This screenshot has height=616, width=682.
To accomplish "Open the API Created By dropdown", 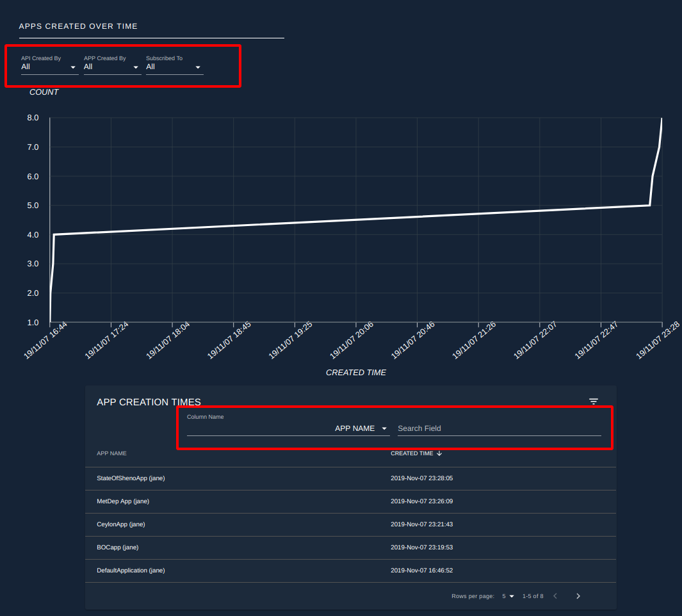I will click(49, 67).
